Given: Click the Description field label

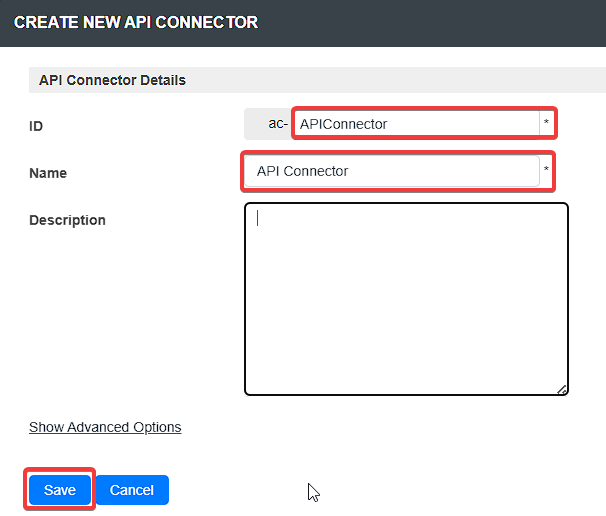Looking at the screenshot, I should click(x=67, y=220).
